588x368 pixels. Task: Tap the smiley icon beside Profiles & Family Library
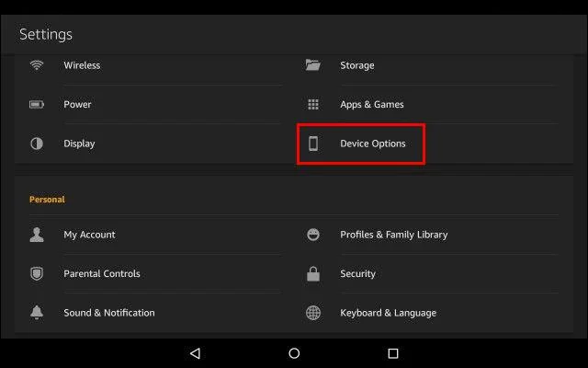[x=313, y=235]
